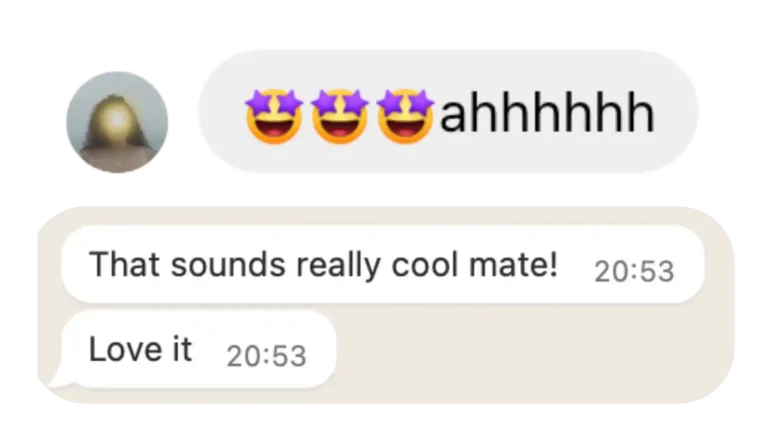
Task: Click the third star-struck emoji beside ahhhhhh
Action: point(406,116)
